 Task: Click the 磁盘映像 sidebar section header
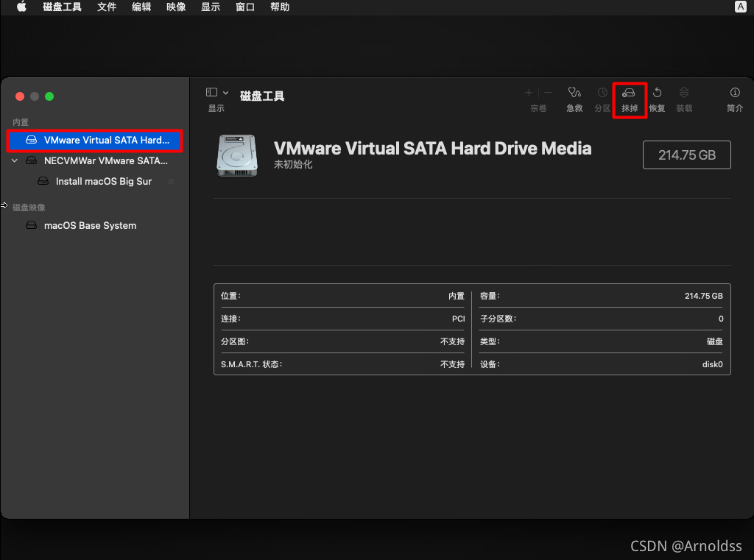tap(29, 208)
